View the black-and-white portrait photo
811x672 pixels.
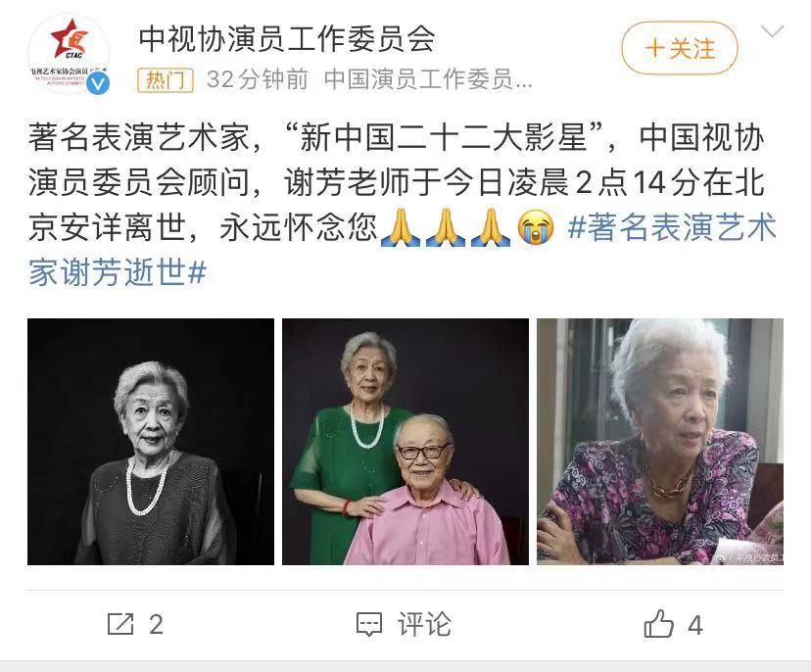pos(151,442)
